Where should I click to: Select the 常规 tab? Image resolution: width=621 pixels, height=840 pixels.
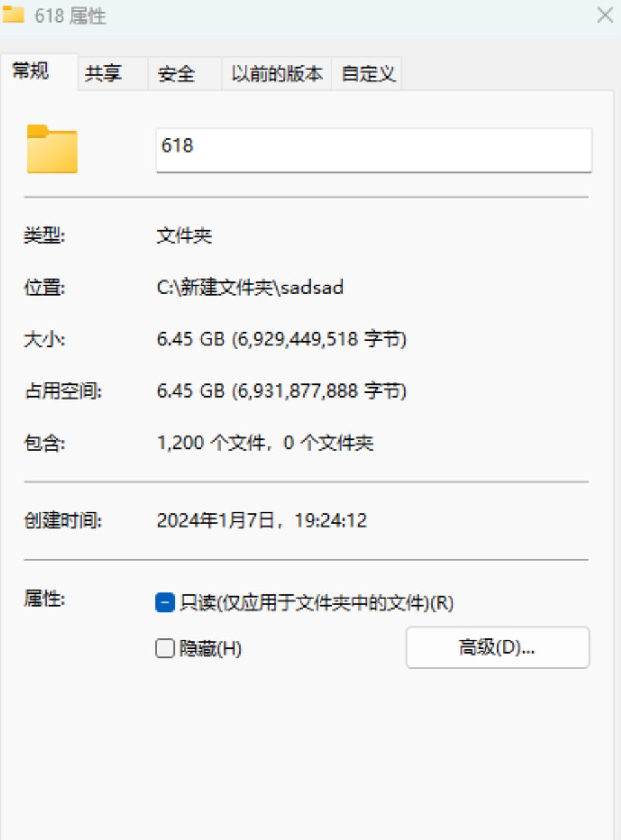[30, 70]
